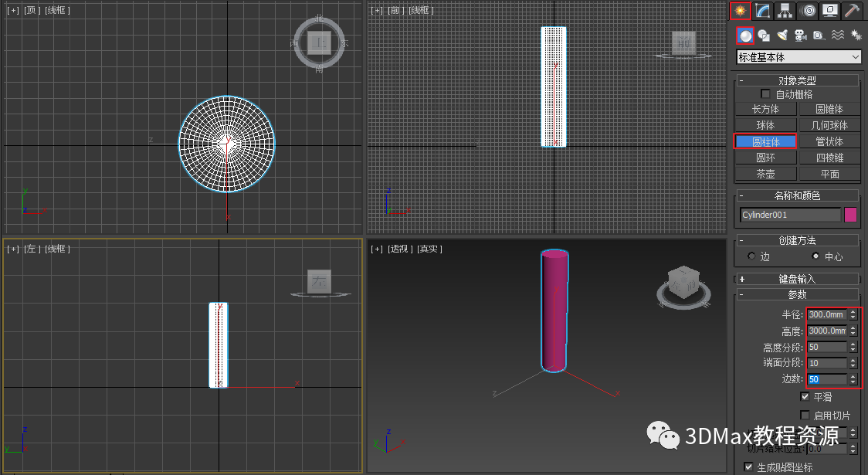The width and height of the screenshot is (868, 475).
Task: Open the magenta object color swatch
Action: click(x=851, y=215)
